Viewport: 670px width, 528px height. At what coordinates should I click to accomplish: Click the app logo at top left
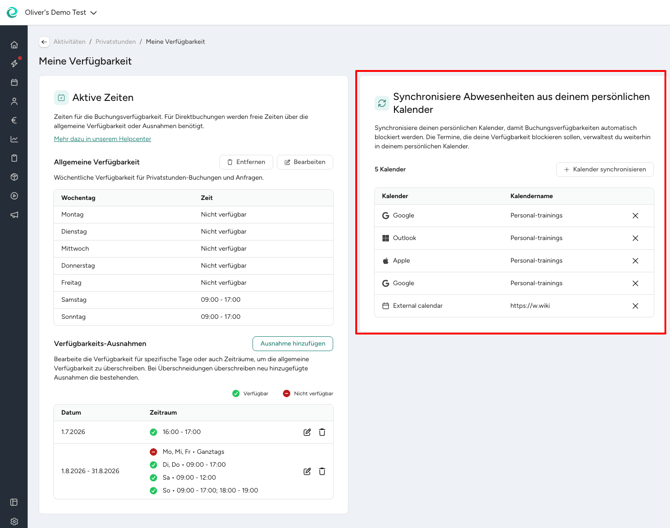12,12
